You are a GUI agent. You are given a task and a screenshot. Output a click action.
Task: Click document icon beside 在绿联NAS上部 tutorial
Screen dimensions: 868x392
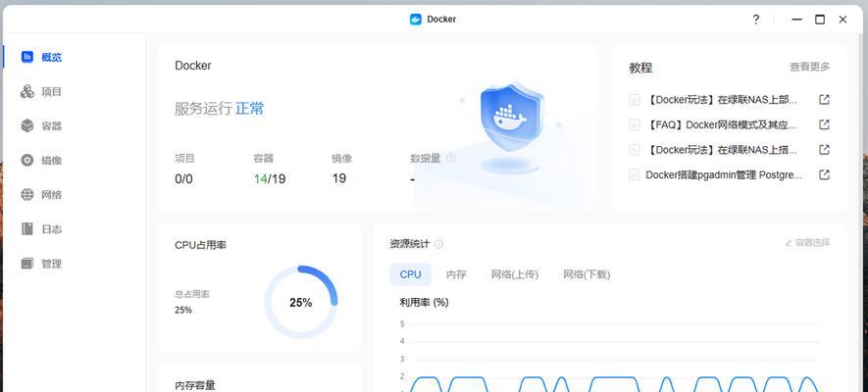[x=635, y=100]
